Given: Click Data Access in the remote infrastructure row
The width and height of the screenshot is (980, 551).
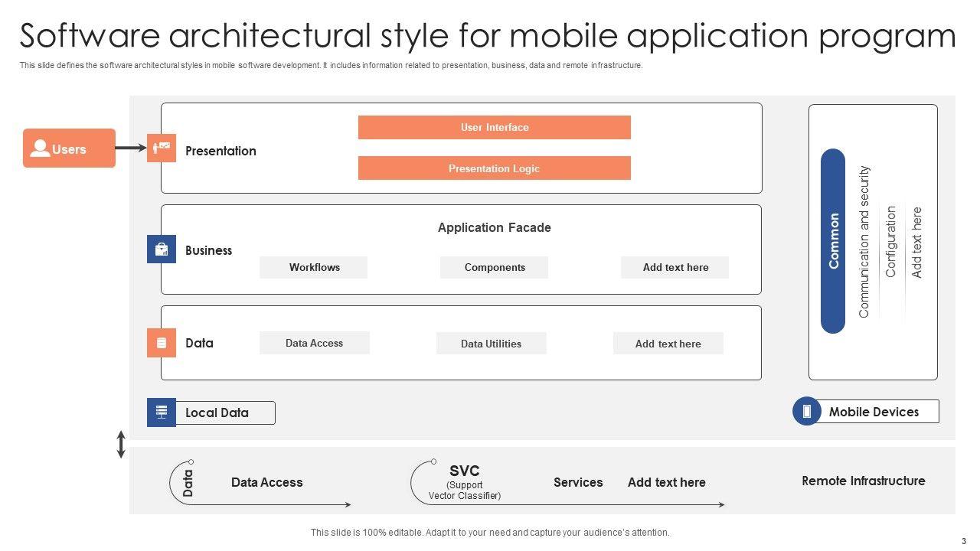Looking at the screenshot, I should coord(266,482).
